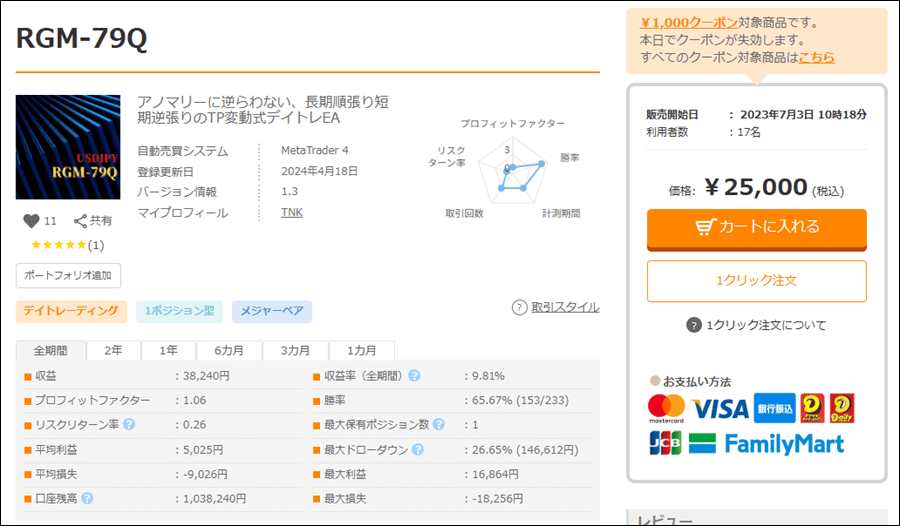Click the RGM-79Q product thumbnail image
Image resolution: width=900 pixels, height=526 pixels.
click(68, 147)
